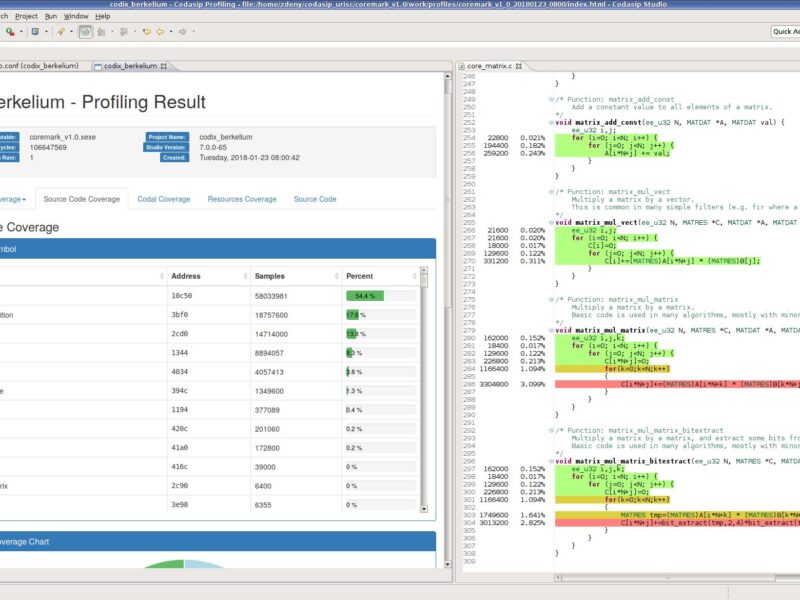
Task: Open the Run menu in the menu bar
Action: tap(50, 15)
